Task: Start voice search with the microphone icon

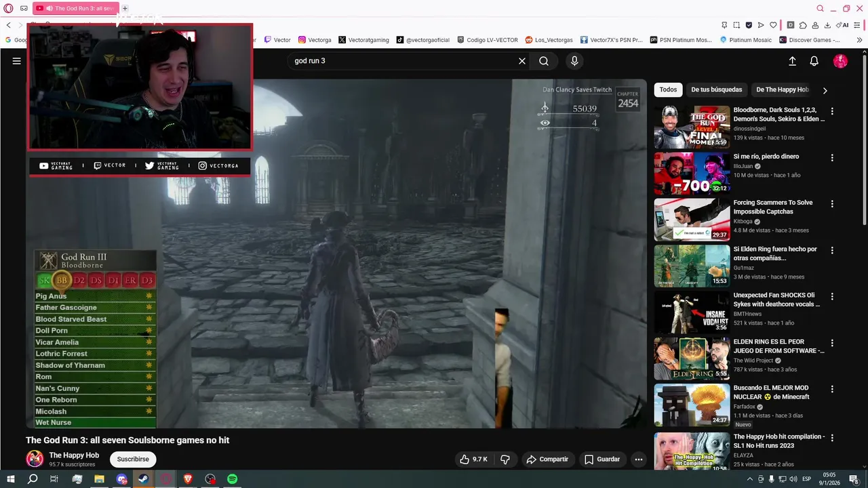Action: pos(574,61)
